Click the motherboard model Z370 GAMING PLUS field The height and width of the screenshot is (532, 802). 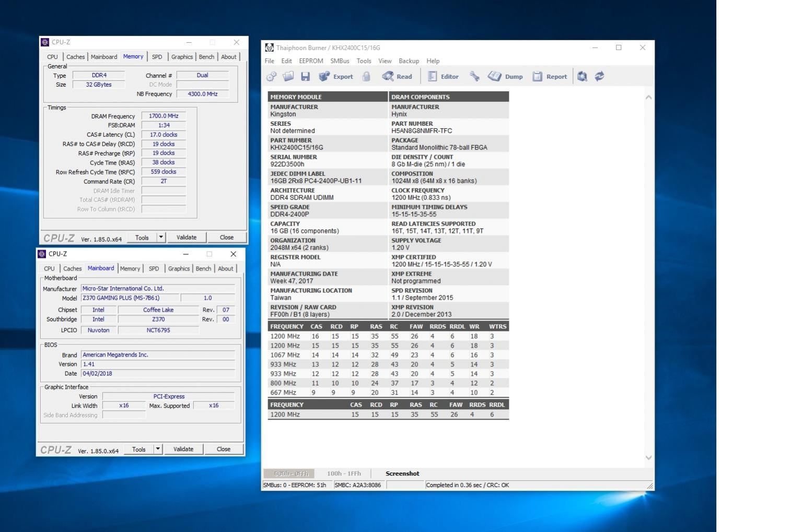[130, 298]
